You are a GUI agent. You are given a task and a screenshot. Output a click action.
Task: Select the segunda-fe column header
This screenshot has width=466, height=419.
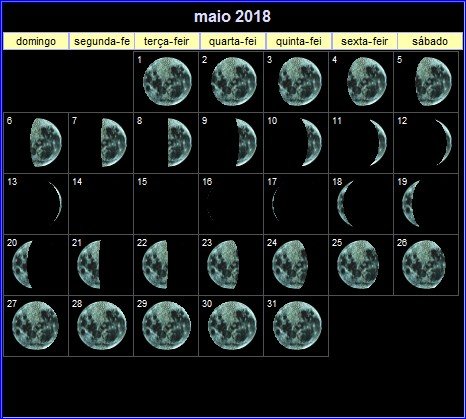(102, 41)
